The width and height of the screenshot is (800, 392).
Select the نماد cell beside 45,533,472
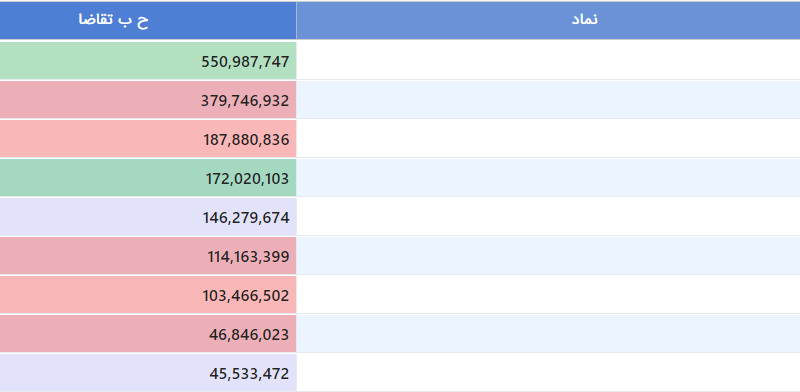548,373
